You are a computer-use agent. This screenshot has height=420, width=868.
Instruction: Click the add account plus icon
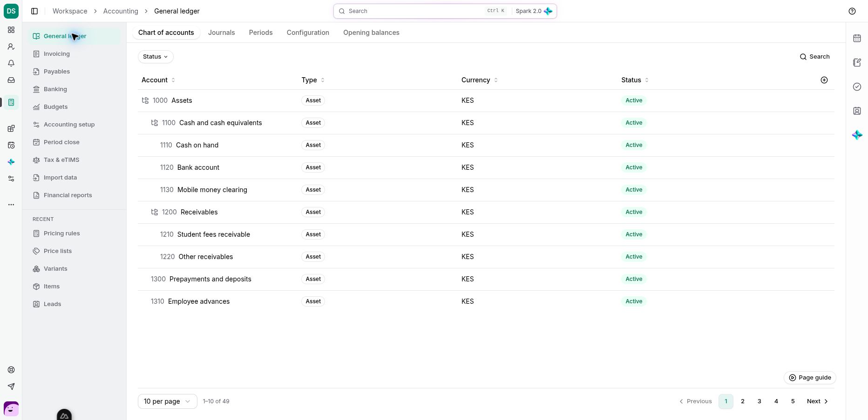click(x=824, y=80)
